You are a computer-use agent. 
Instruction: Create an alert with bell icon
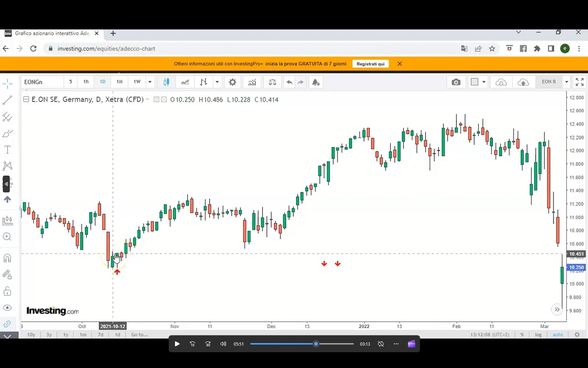click(x=316, y=82)
